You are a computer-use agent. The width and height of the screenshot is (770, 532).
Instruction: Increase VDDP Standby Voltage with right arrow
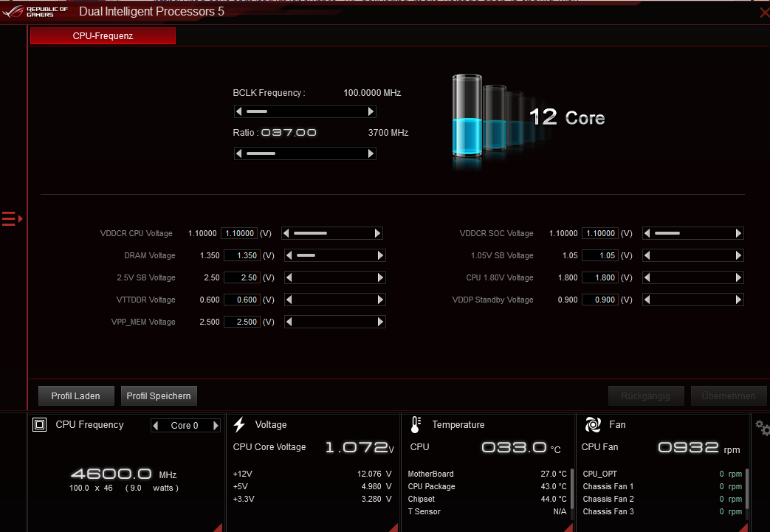point(738,300)
